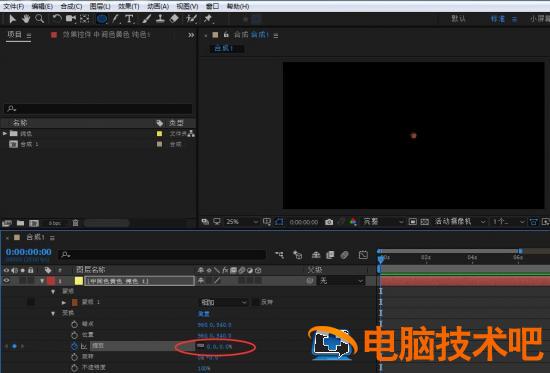The image size is (550, 373).
Task: Select the Pen tool
Action: pyautogui.click(x=115, y=19)
